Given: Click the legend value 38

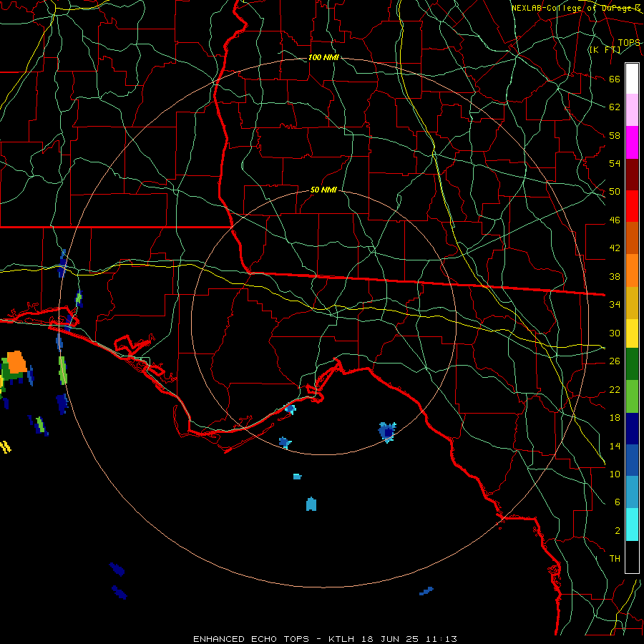Looking at the screenshot, I should (615, 276).
